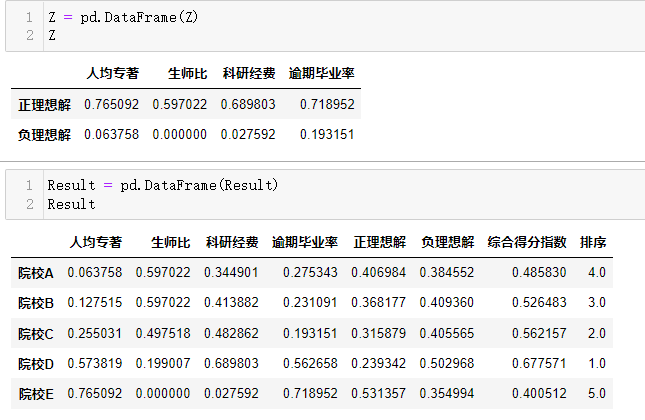Image resolution: width=645 pixels, height=420 pixels.
Task: Click 院校B rank 3.0
Action: coord(597,303)
